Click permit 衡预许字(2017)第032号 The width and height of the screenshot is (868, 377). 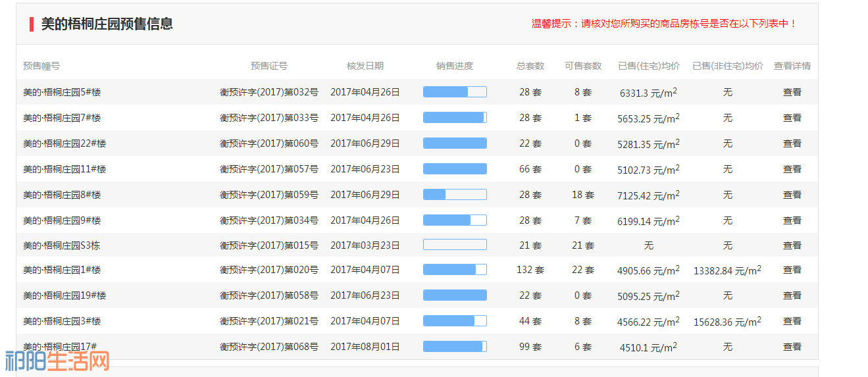[x=269, y=92]
